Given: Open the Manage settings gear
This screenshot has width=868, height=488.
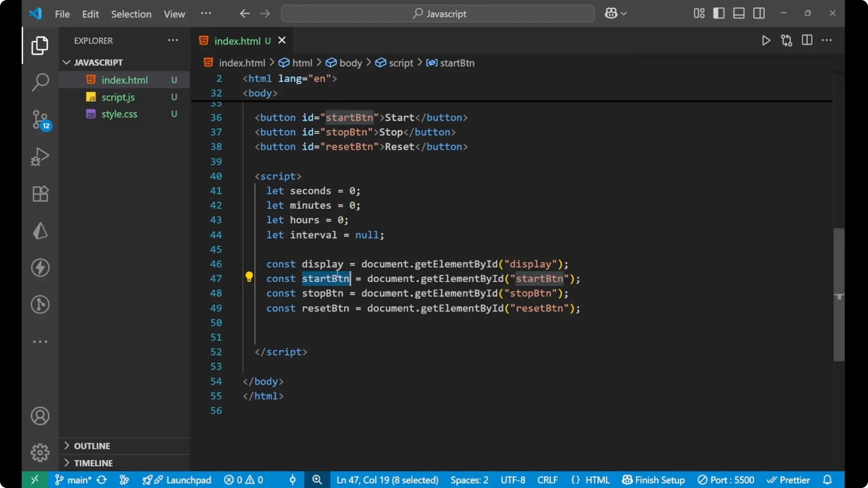Looking at the screenshot, I should click(x=40, y=452).
